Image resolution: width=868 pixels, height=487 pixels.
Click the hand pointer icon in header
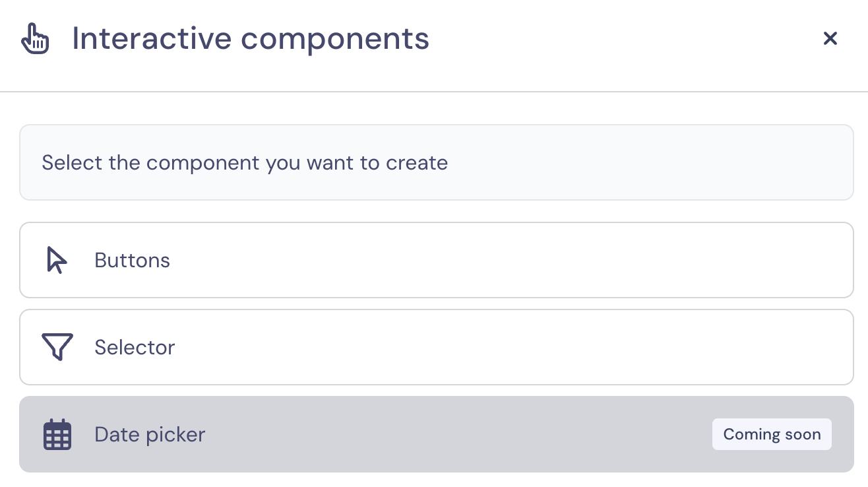35,39
